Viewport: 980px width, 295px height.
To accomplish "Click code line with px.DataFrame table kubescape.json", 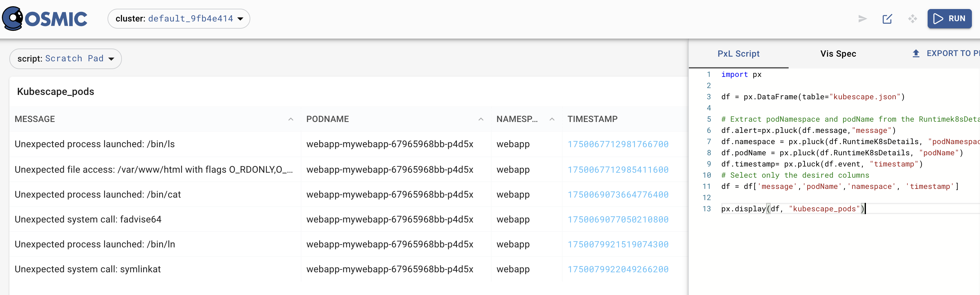I will (x=813, y=97).
